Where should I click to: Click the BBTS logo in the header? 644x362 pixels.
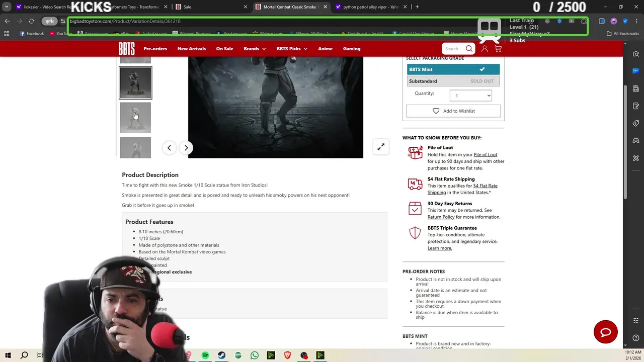pyautogui.click(x=127, y=49)
